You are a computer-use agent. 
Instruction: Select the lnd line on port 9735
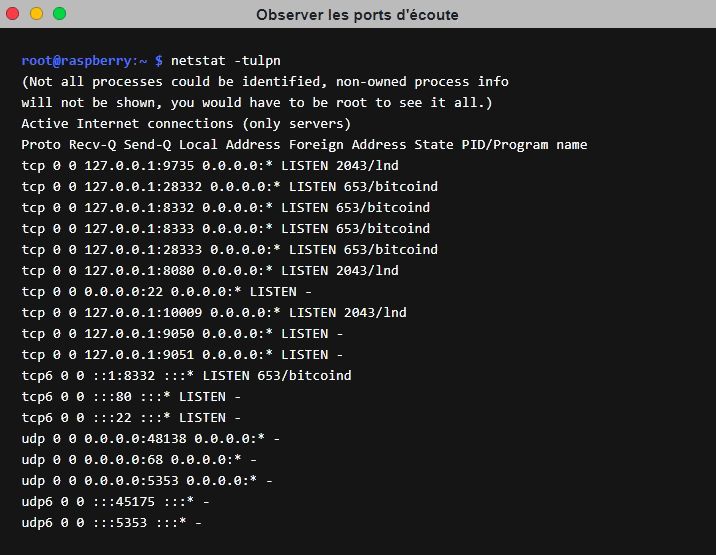tap(210, 166)
